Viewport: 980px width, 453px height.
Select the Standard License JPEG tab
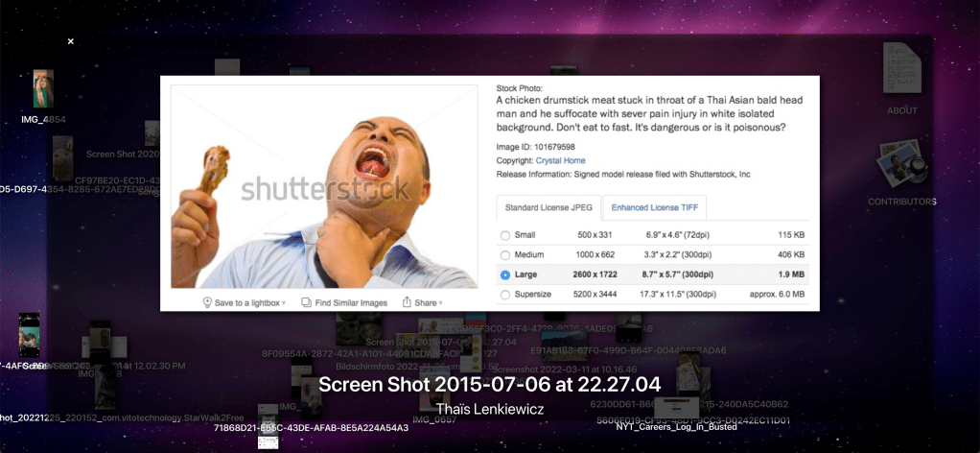[x=548, y=207]
